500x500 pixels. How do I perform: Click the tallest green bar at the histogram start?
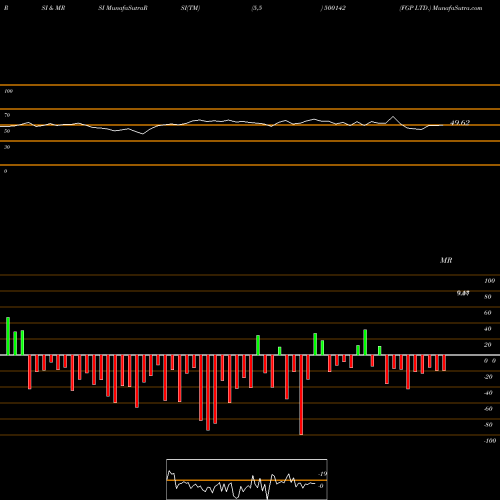[8, 336]
